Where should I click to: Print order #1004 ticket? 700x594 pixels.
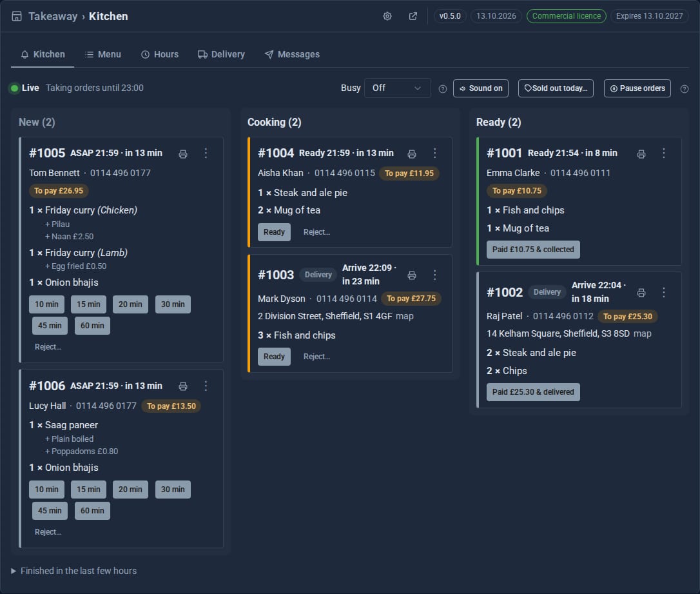(412, 154)
